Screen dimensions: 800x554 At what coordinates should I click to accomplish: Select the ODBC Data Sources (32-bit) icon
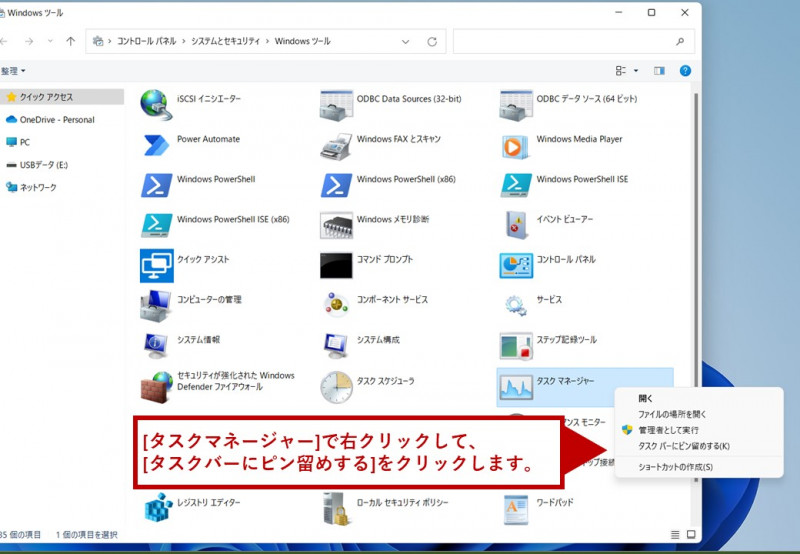click(x=336, y=105)
